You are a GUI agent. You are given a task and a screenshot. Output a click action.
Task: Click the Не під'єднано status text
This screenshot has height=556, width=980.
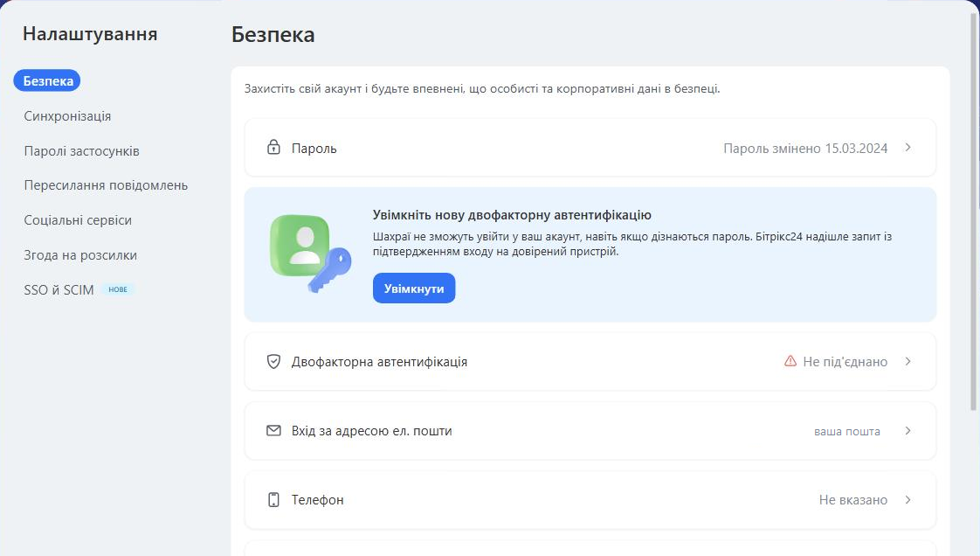(x=845, y=362)
